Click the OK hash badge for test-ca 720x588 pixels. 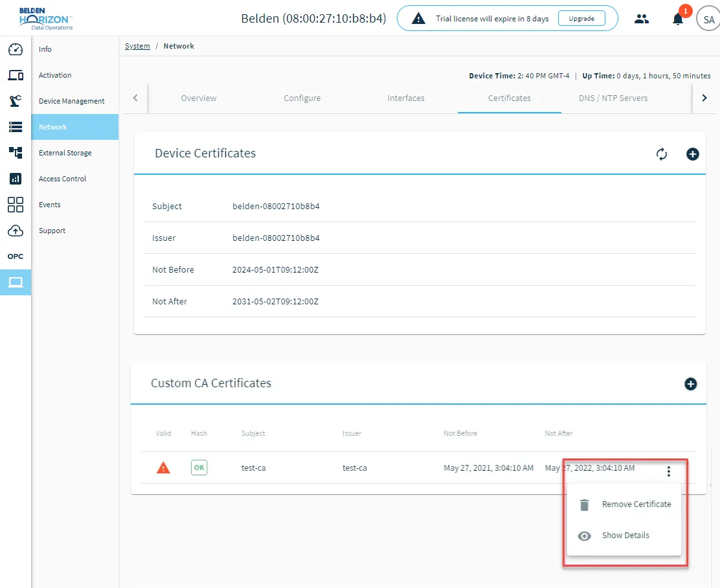click(x=199, y=468)
